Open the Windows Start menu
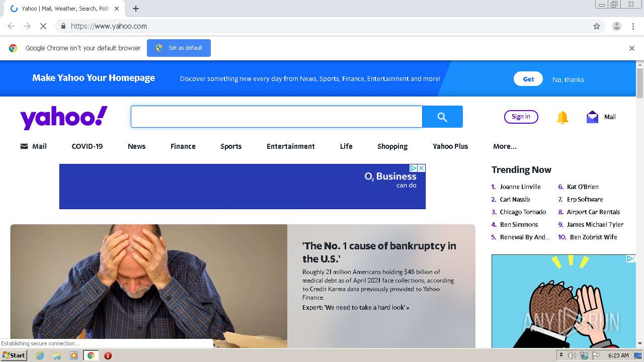The height and width of the screenshot is (362, 644). [x=14, y=355]
